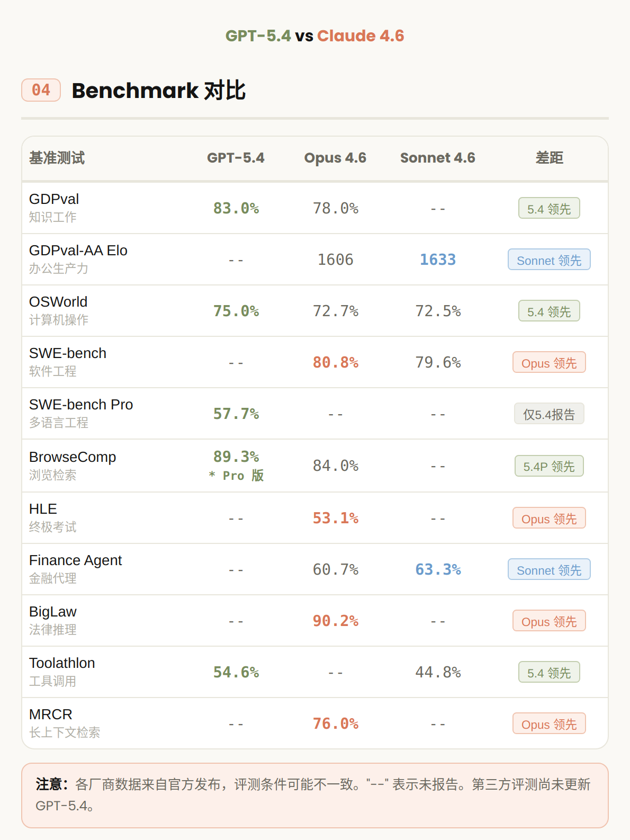Screen dimensions: 630x840
Task: Select the "Finance Agent" benchmark name
Action: coord(75,560)
